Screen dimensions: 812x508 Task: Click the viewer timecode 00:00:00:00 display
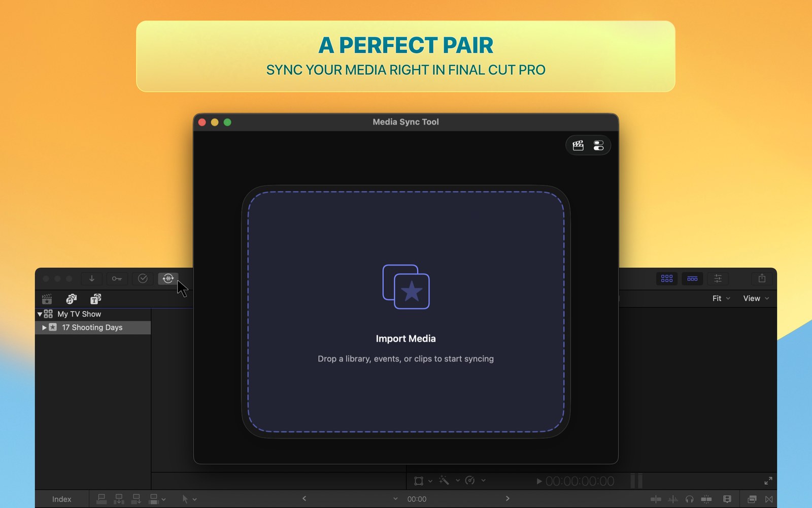[x=580, y=481]
